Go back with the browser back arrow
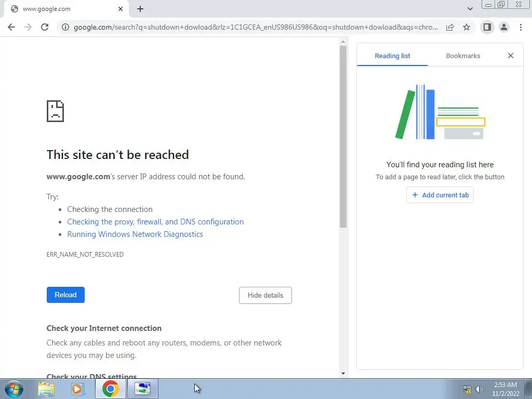The height and width of the screenshot is (399, 532). click(11, 27)
